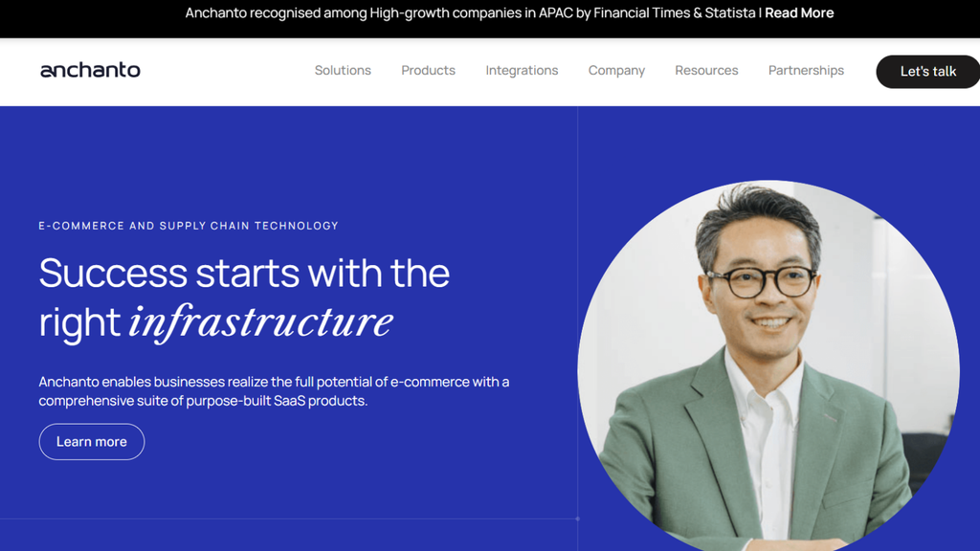Click the Let's talk button
The image size is (980, 551).
[927, 71]
